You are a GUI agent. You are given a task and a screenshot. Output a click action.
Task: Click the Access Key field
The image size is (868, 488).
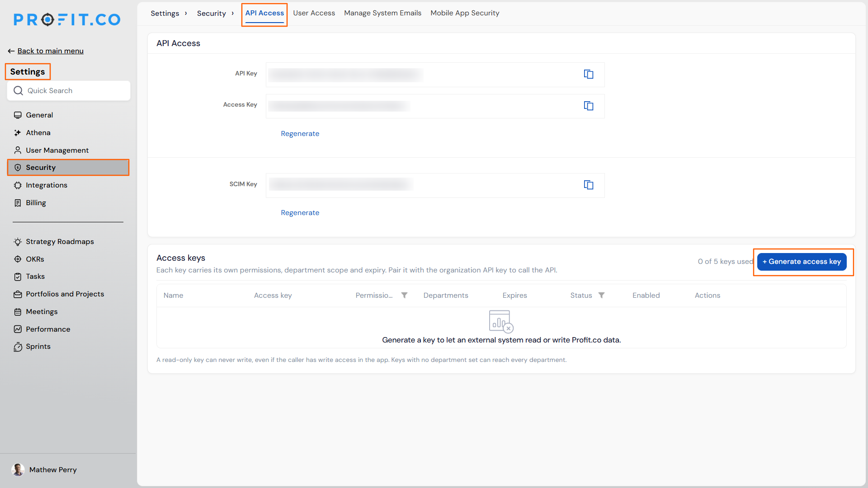[435, 106]
